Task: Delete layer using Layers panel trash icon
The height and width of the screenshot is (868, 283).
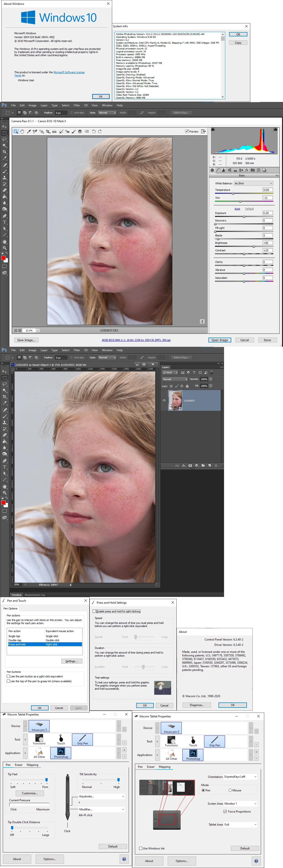Action: click(216, 465)
